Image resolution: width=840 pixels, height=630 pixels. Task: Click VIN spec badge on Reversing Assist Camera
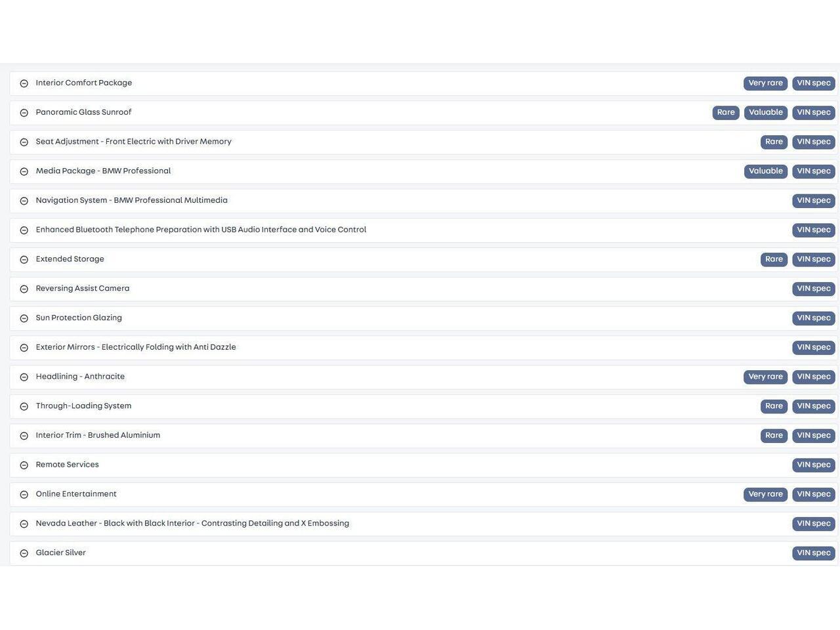(814, 289)
